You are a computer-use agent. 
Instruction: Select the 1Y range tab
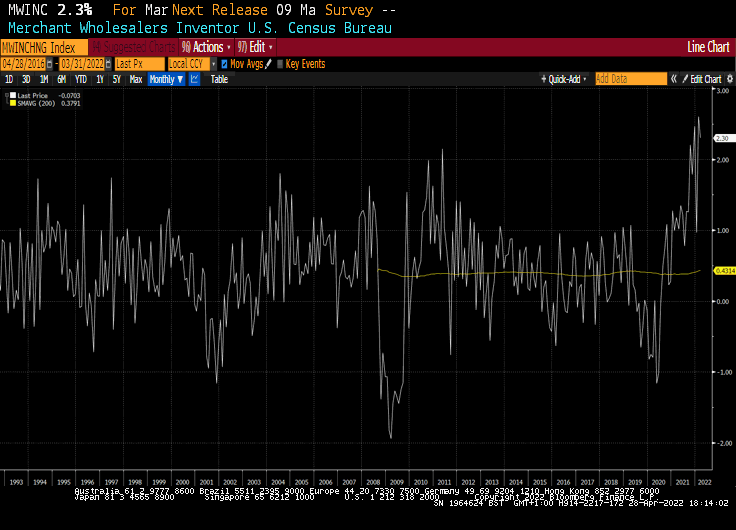pyautogui.click(x=100, y=79)
